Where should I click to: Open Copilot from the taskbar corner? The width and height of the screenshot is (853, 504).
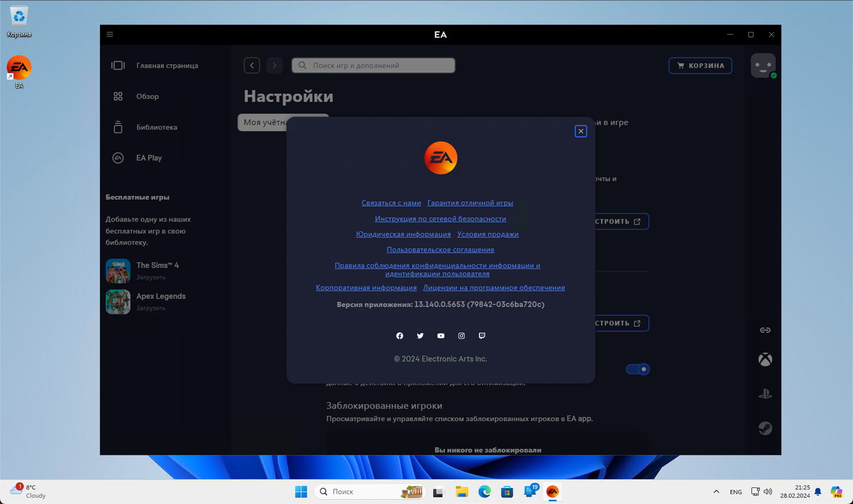click(837, 491)
